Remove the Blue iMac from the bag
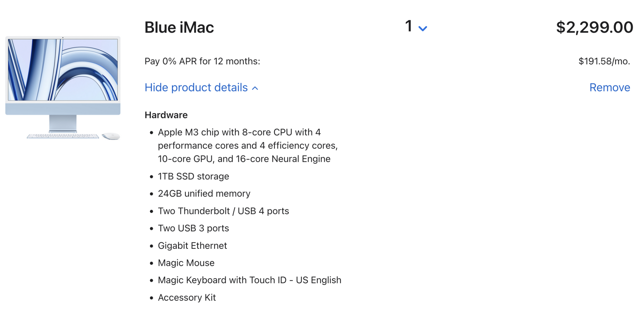644x309 pixels. pos(610,88)
